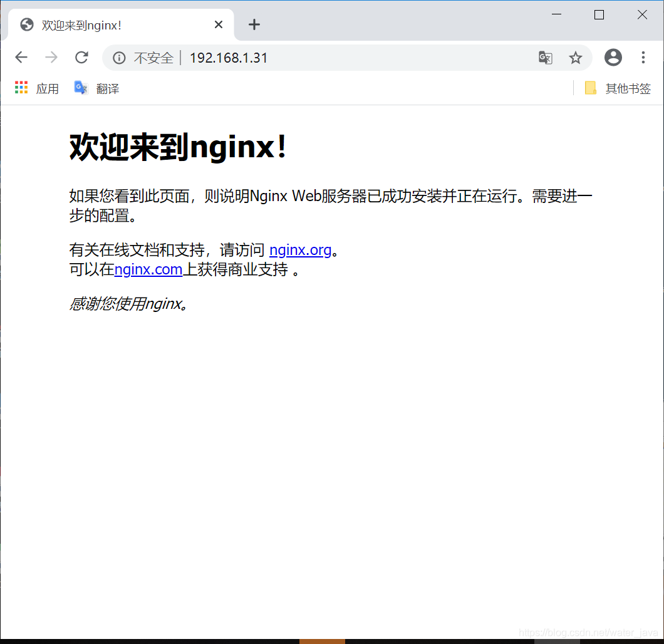Follow the nginx.org link

[x=300, y=250]
